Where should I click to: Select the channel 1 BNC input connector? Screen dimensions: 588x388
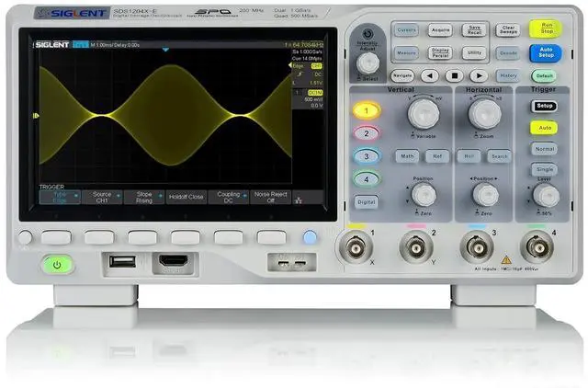[356, 247]
